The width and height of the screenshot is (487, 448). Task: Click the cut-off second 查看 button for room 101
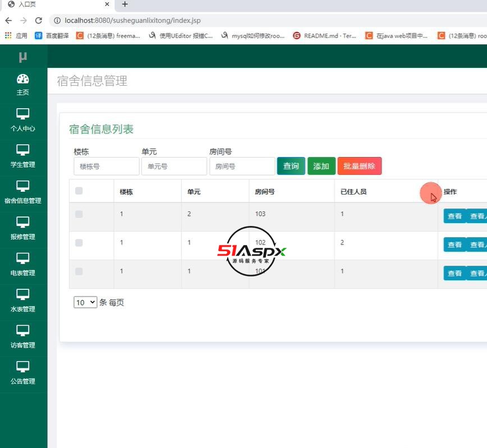point(477,273)
